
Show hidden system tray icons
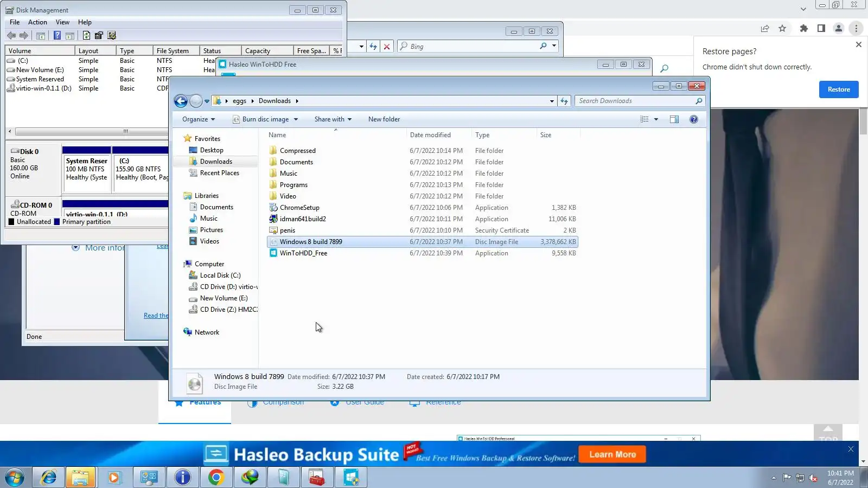point(774,478)
